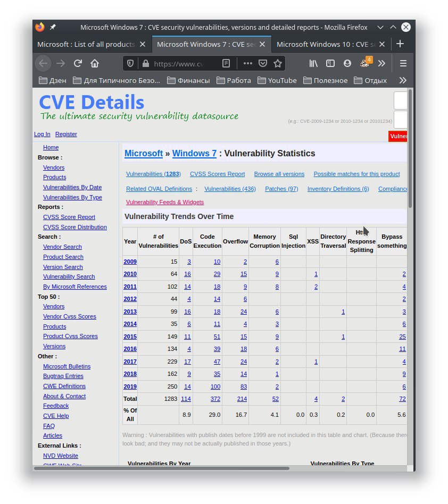The height and width of the screenshot is (504, 448).
Task: Open the Финансы bookmarks folder
Action: (188, 80)
